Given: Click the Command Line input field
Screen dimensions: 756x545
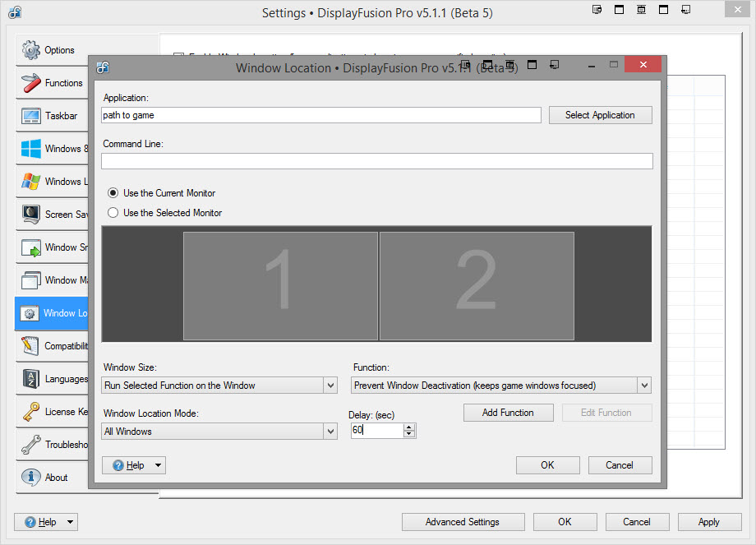Looking at the screenshot, I should click(x=376, y=161).
